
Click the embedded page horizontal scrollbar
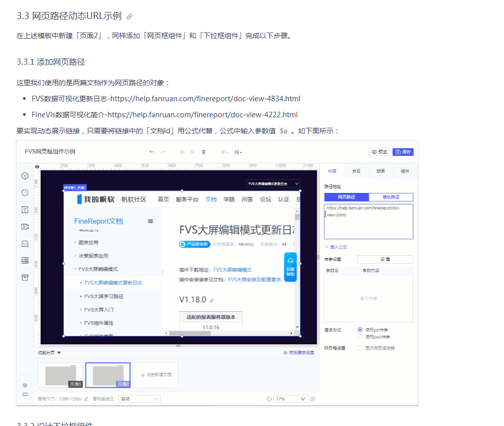pyautogui.click(x=229, y=333)
